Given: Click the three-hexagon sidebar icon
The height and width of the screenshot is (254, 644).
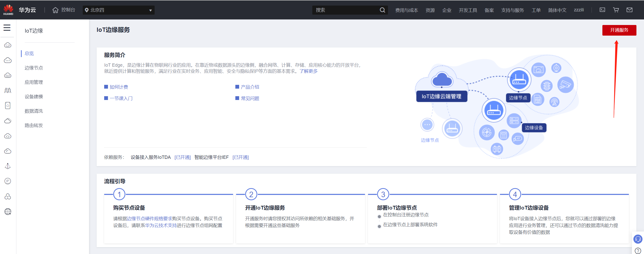Looking at the screenshot, I should 8,196.
